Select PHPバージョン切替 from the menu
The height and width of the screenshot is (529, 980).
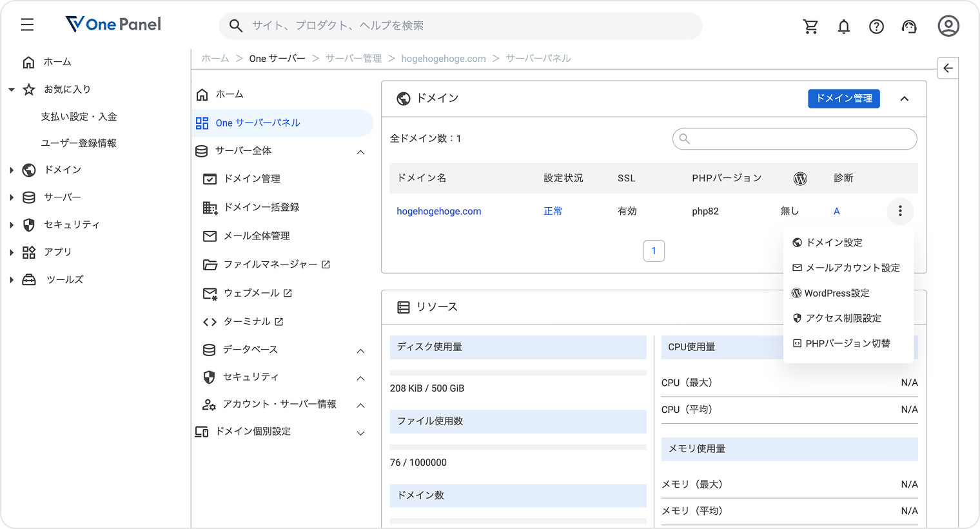click(x=847, y=343)
